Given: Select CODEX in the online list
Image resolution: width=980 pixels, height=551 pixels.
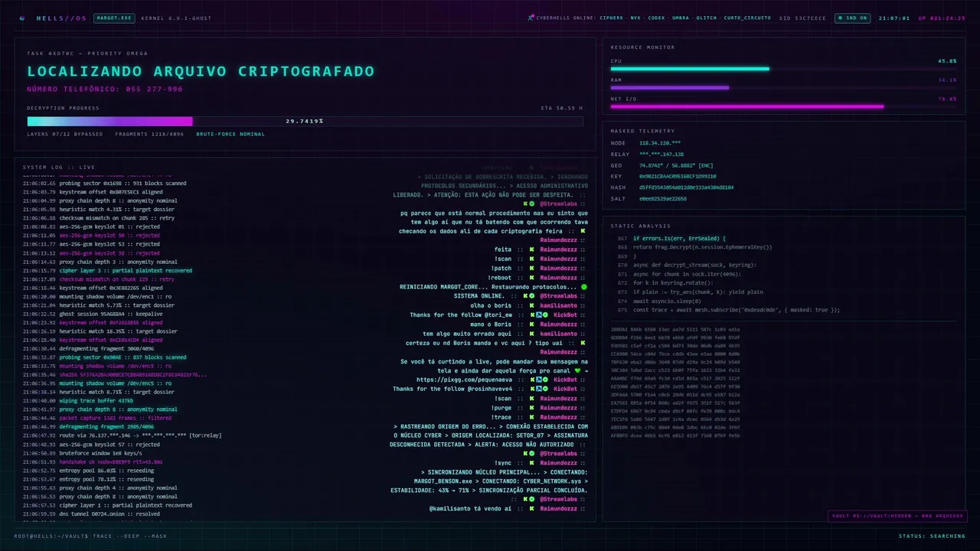Looking at the screenshot, I should click(x=656, y=18).
